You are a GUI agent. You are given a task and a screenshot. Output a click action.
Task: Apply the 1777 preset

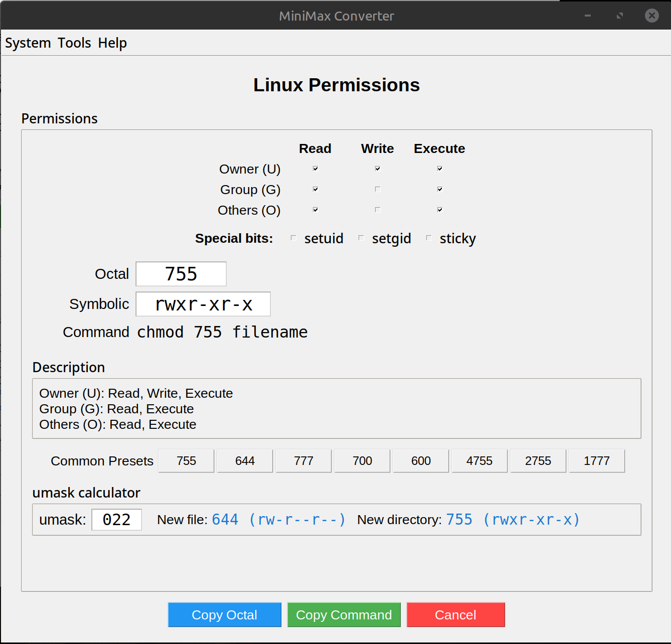click(597, 461)
